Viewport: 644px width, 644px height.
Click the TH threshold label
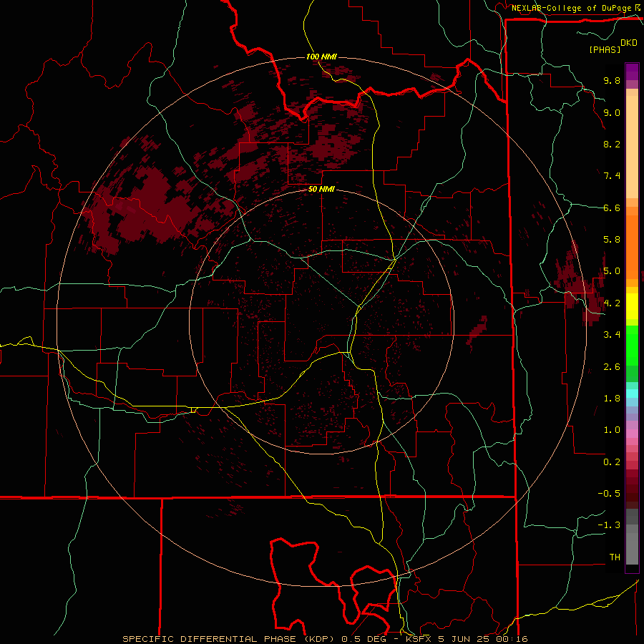[x=615, y=557]
